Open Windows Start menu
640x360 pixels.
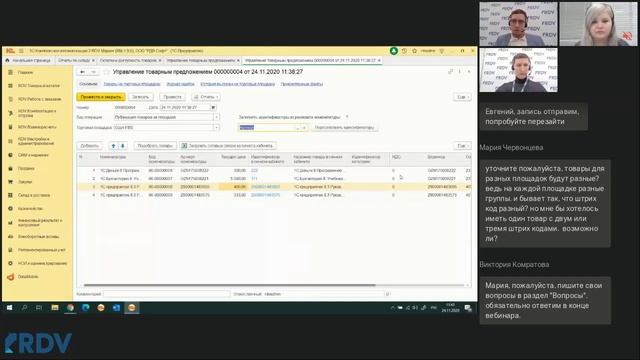9,308
